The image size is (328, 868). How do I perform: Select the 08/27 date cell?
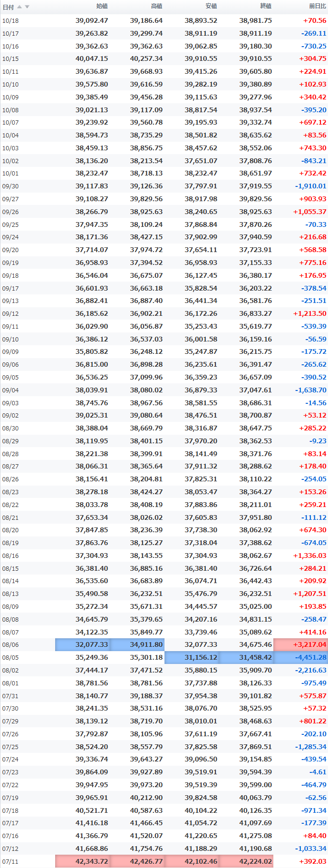coord(10,467)
